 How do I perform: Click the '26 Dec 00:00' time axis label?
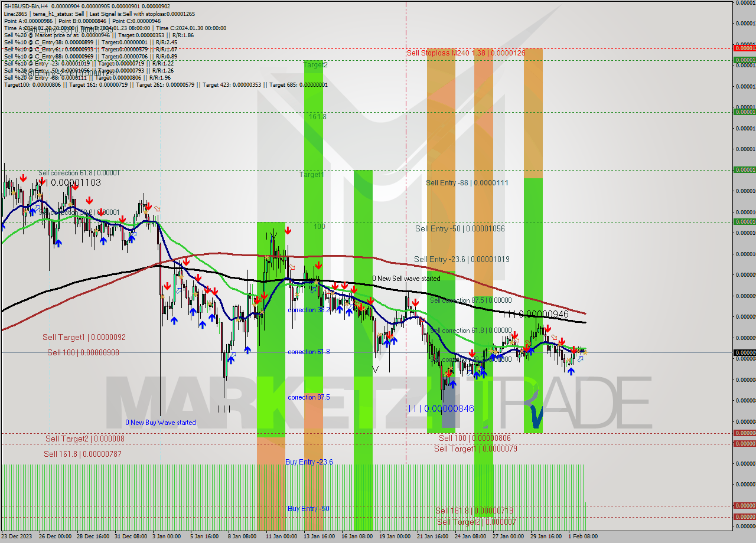pos(55,537)
